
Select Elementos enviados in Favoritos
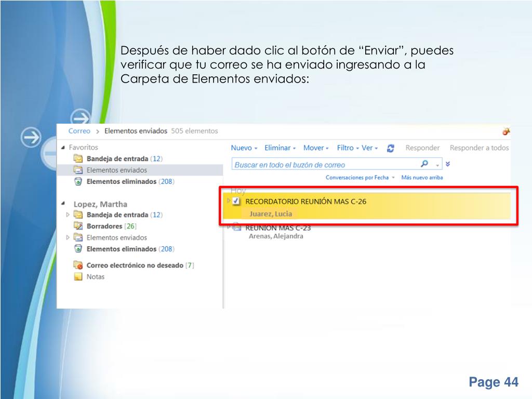point(117,170)
